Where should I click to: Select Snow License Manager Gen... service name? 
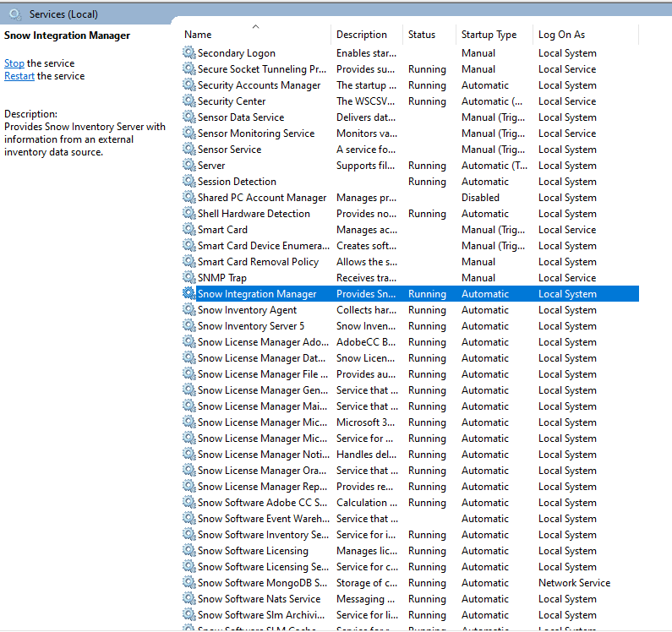[x=263, y=390]
